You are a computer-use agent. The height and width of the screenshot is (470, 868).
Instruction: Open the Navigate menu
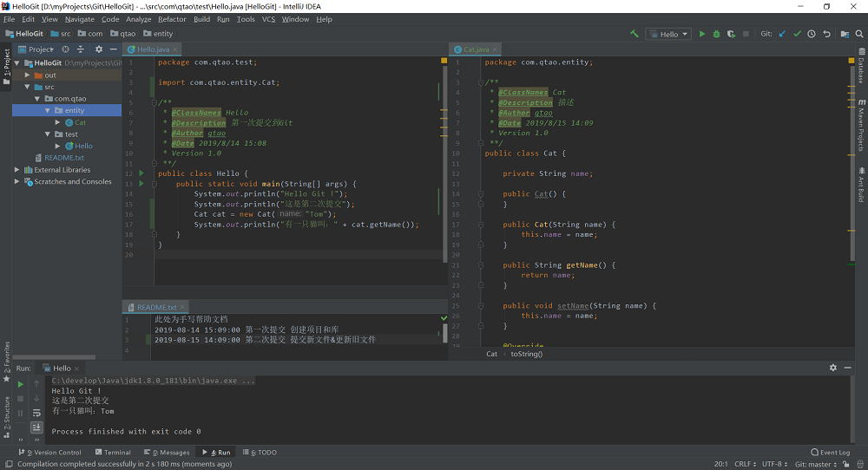[x=80, y=19]
